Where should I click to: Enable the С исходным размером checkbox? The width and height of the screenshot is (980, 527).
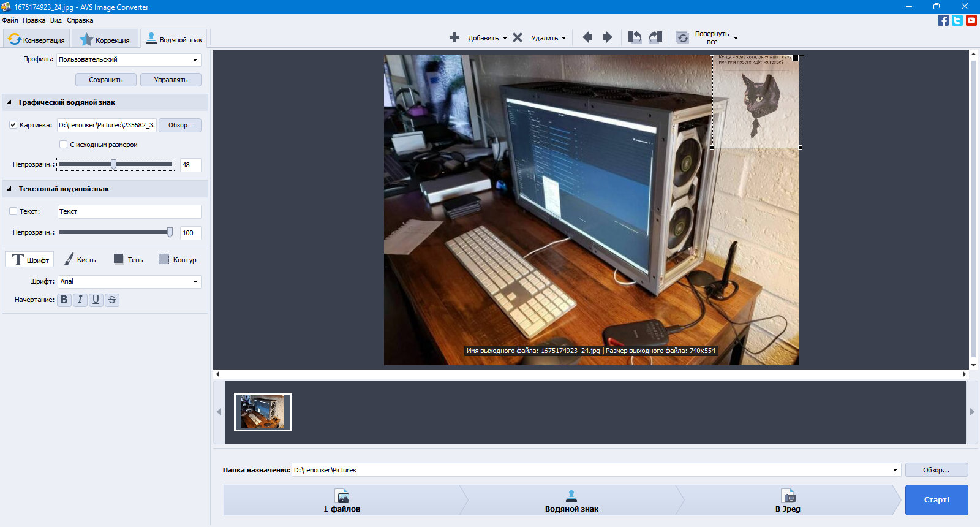pyautogui.click(x=63, y=145)
